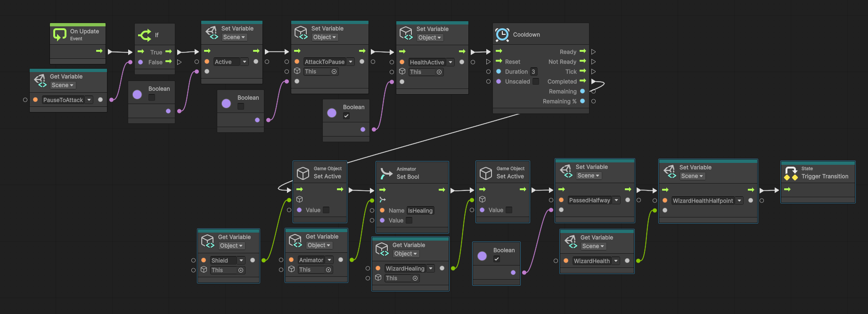Open the PauseToAttack variable dropdown
Viewport: 868px width, 314px height.
(89, 100)
